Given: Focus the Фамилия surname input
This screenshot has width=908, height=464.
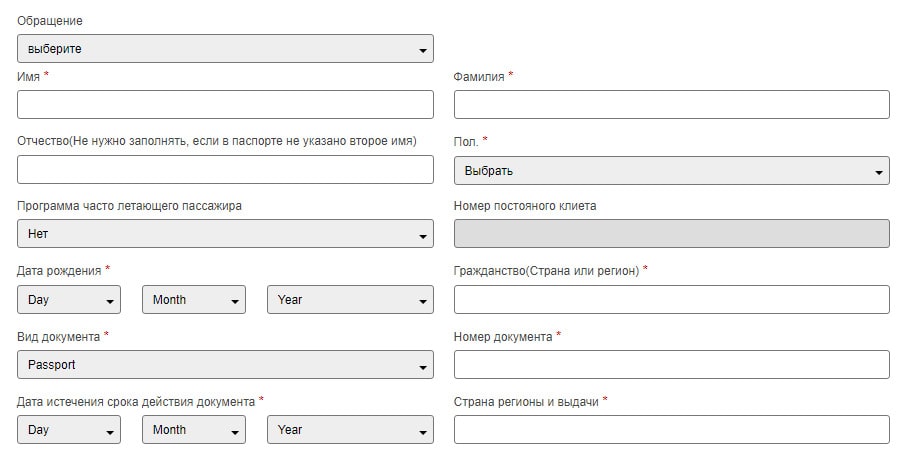Looking at the screenshot, I should tap(672, 105).
